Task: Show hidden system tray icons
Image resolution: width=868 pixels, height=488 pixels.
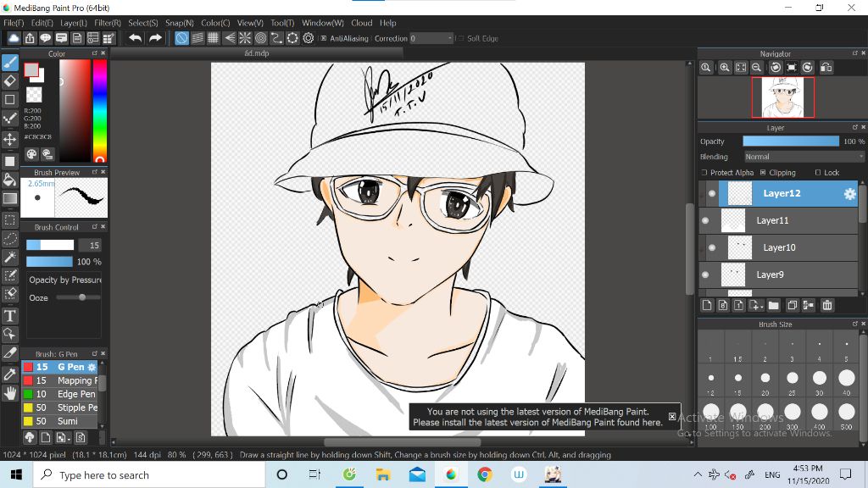Action: [698, 474]
